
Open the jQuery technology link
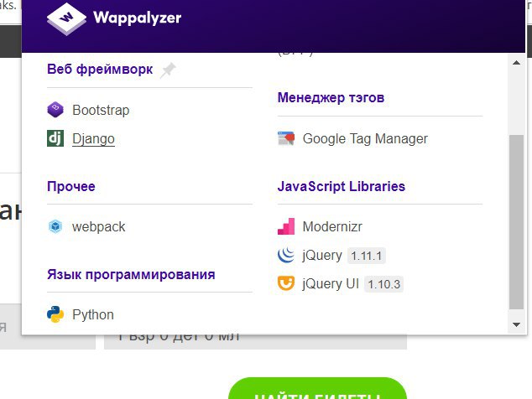point(322,256)
